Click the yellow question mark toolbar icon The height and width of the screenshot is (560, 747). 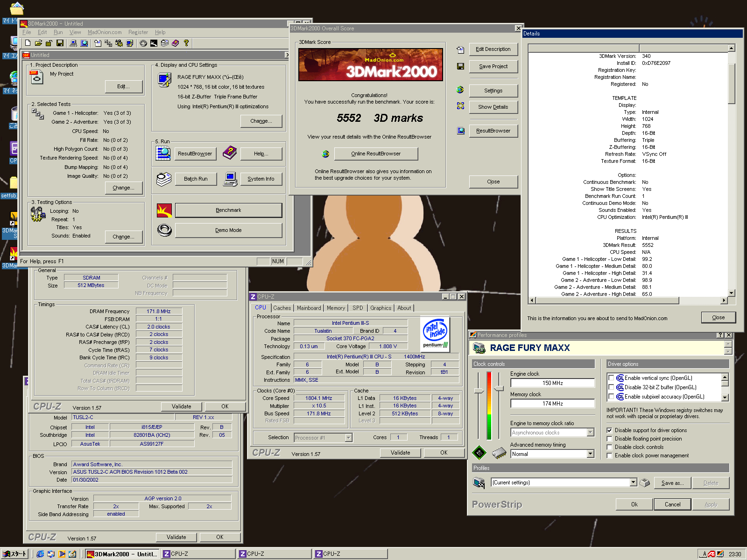point(186,43)
